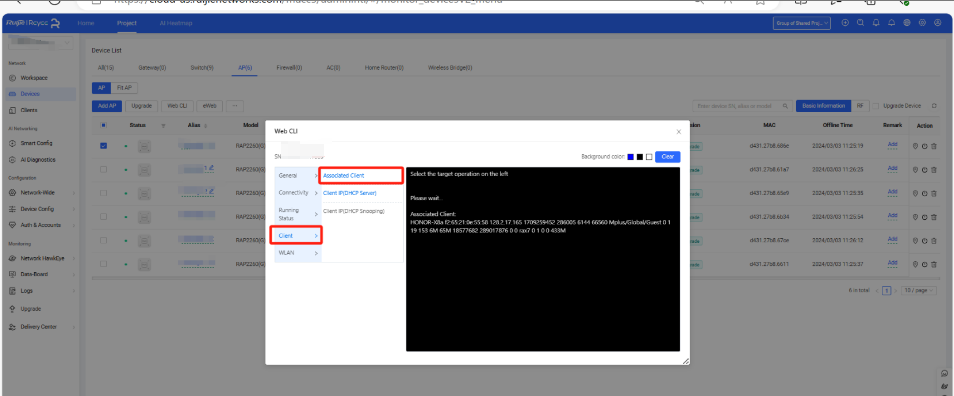
Task: Run Client IP(DHCP Snooping) command
Action: [353, 211]
